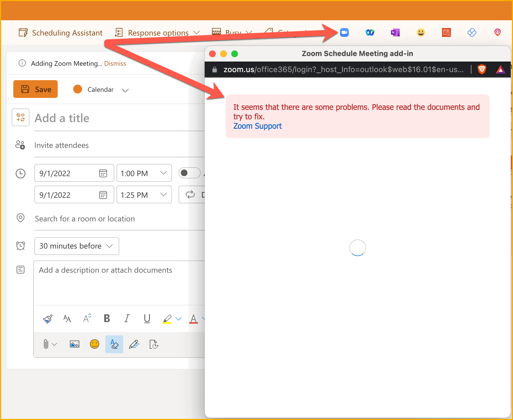This screenshot has width=513, height=420.
Task: Click the event icon picker beside title
Action: (21, 117)
